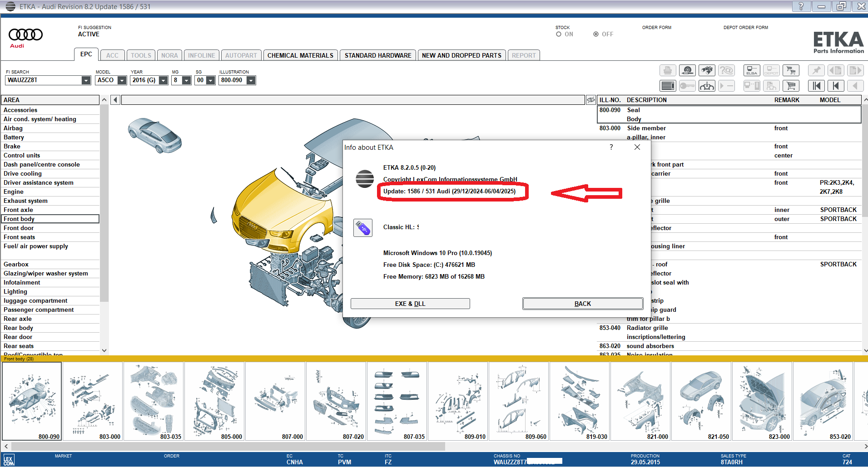Click the DEPOT ORDER FORM label
Image resolution: width=868 pixels, height=467 pixels.
[x=746, y=28]
